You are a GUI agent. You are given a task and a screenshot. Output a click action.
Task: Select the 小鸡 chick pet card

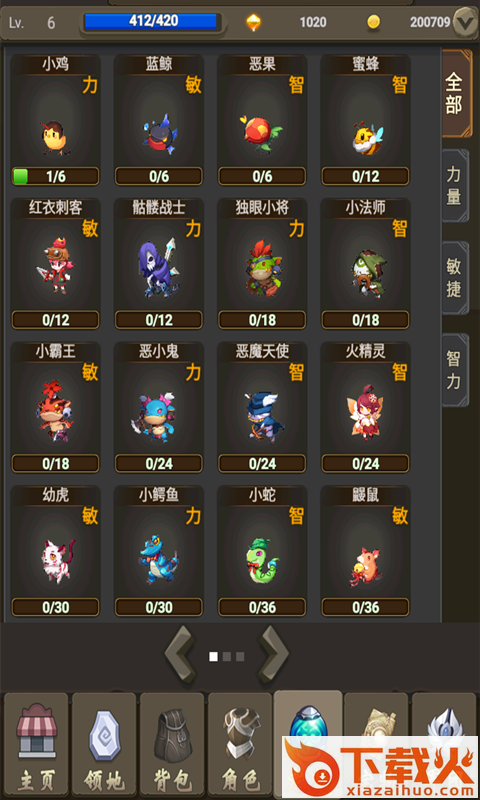click(x=55, y=120)
